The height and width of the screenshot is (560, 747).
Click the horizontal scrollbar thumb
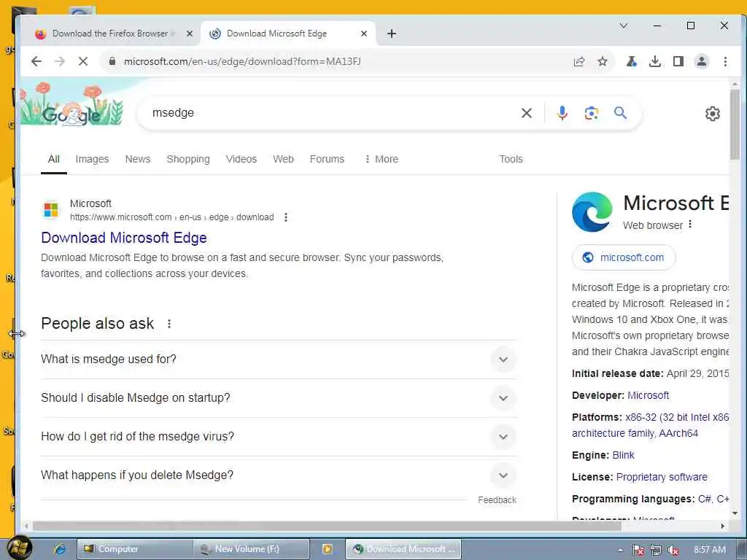[327, 526]
